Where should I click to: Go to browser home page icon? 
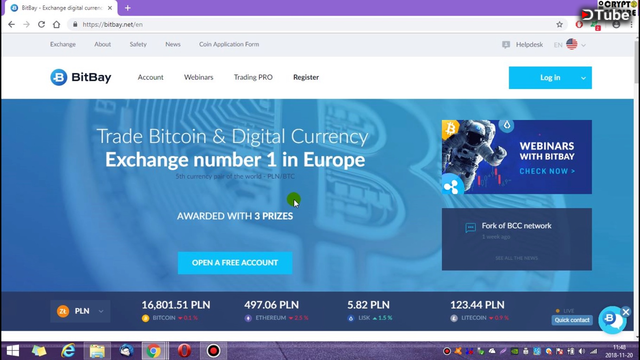pyautogui.click(x=56, y=24)
